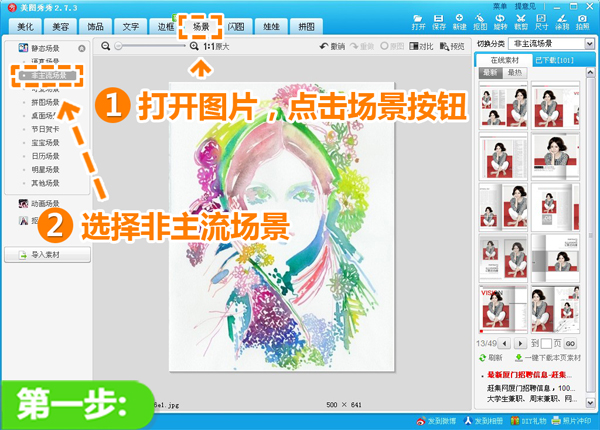
Task: Click the page number input box
Action: coord(546,343)
